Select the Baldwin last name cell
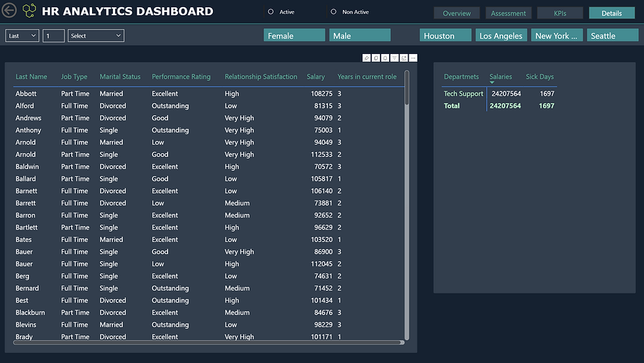Image resolution: width=644 pixels, height=363 pixels. [x=27, y=166]
